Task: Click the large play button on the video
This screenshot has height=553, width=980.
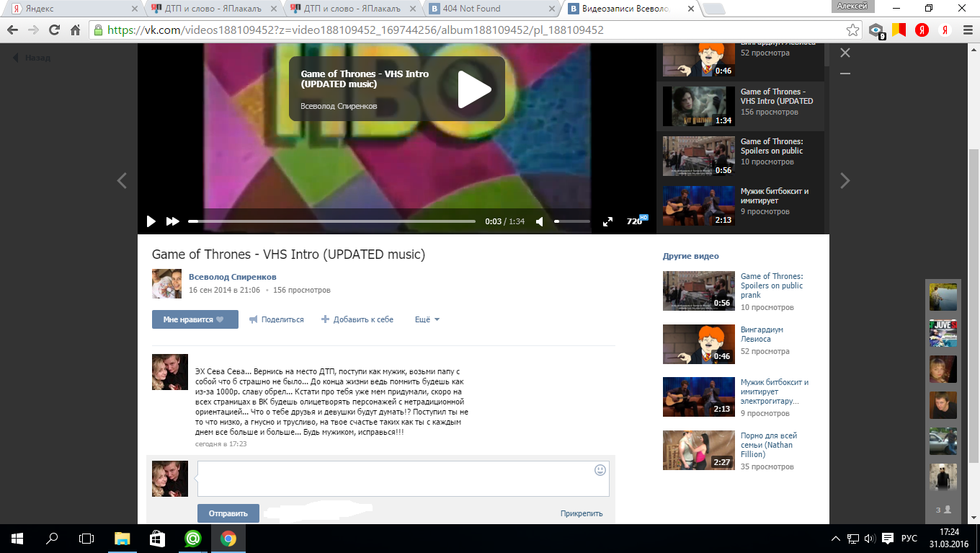Action: [x=474, y=89]
